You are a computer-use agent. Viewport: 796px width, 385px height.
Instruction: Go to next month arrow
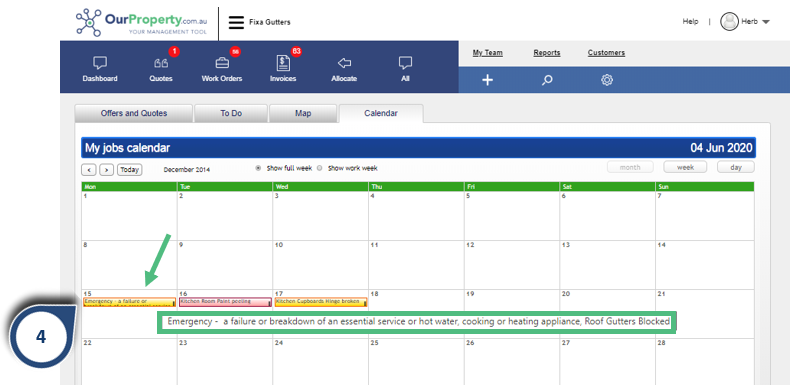click(106, 170)
